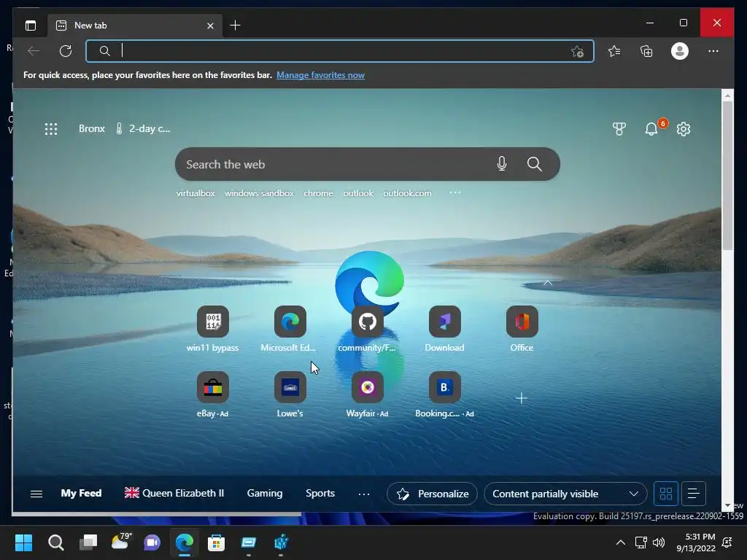The height and width of the screenshot is (560, 747).
Task: Open taskbar Search
Action: click(55, 542)
